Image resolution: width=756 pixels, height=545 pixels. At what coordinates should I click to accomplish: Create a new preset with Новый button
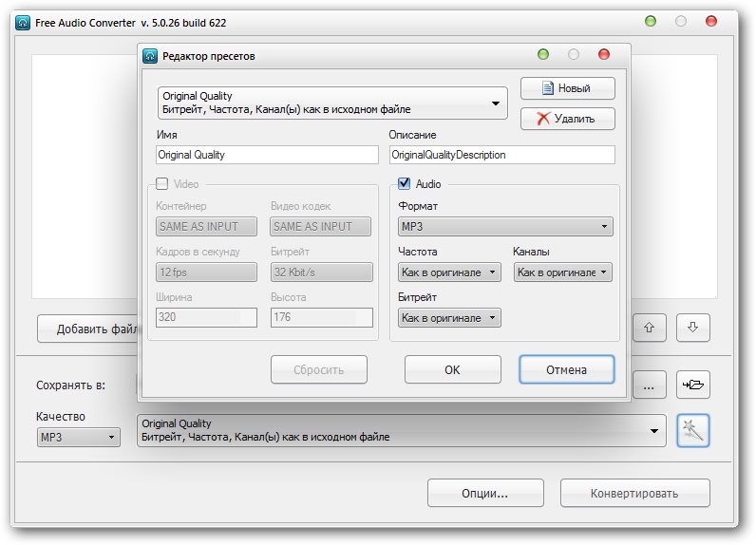(567, 88)
